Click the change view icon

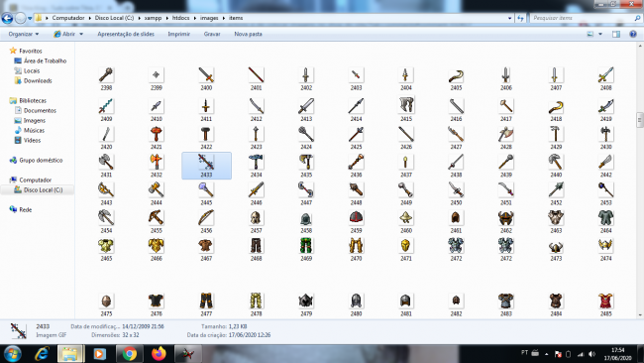[x=590, y=34]
